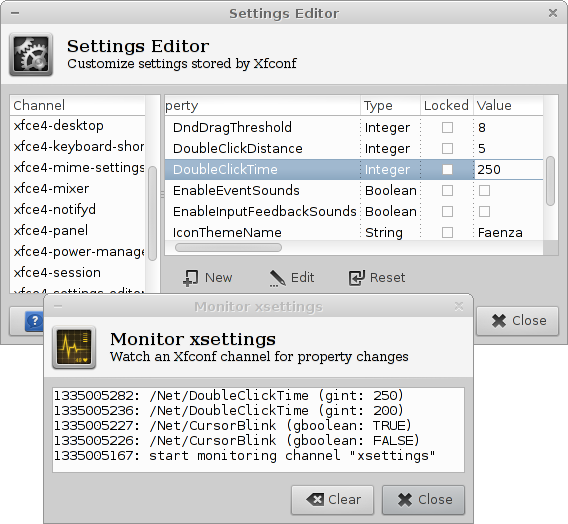
Task: Click the Monitor xsettings heartbeat icon
Action: click(x=74, y=347)
